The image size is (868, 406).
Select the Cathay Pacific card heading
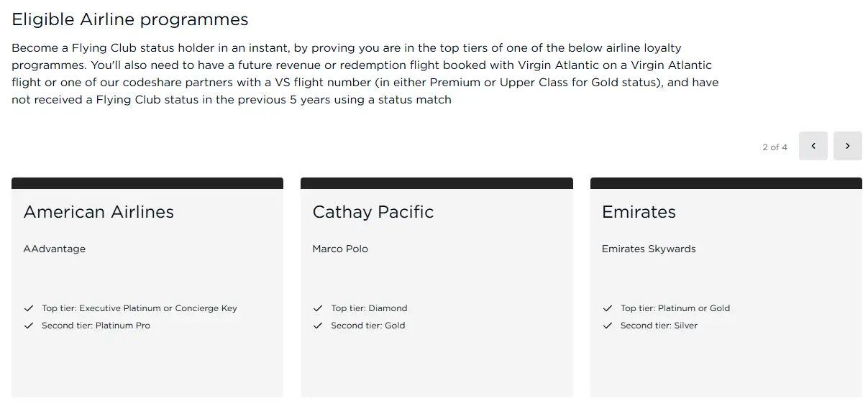click(x=373, y=212)
